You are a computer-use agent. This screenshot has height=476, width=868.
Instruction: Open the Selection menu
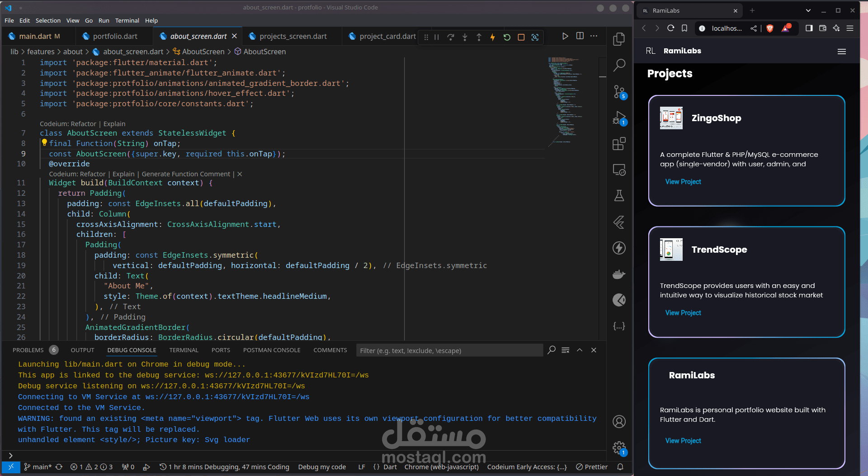[x=48, y=20]
